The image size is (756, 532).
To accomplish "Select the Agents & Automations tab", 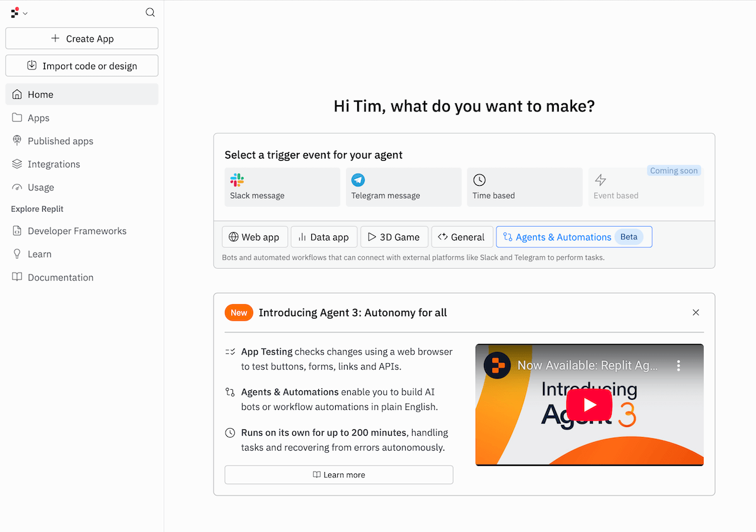I will tap(573, 237).
